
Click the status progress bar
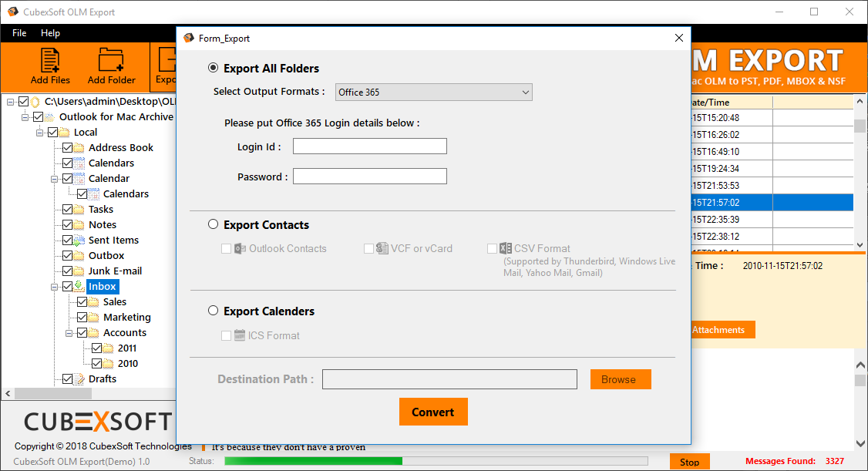(x=436, y=461)
